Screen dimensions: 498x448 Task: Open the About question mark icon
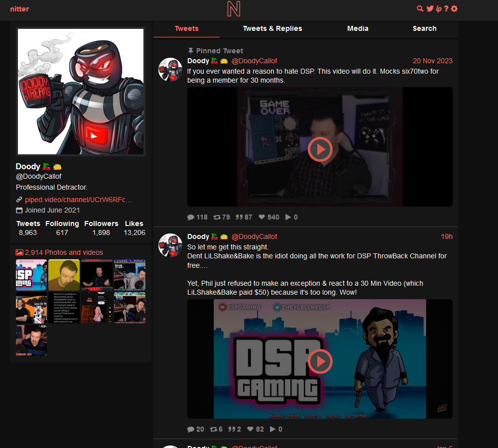click(x=446, y=9)
